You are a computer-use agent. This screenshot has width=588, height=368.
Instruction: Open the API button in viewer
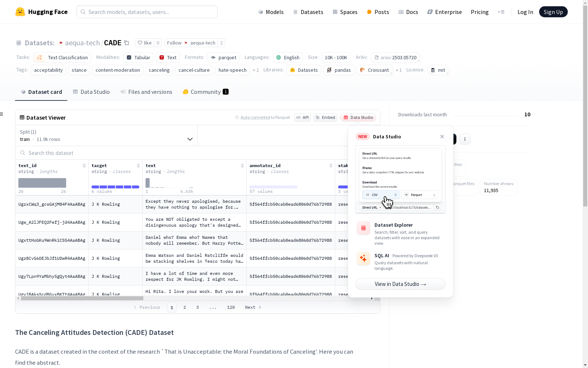coord(302,117)
